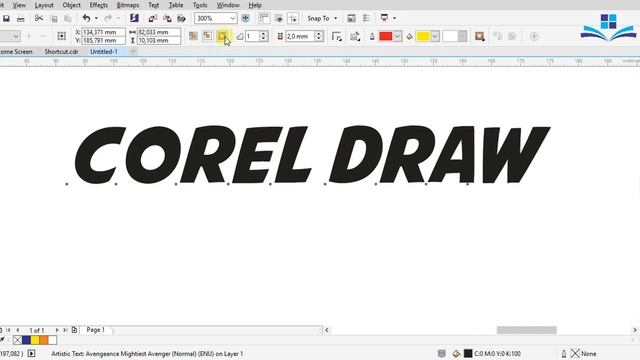
Task: Open the Window menu
Action: pyautogui.click(x=228, y=5)
